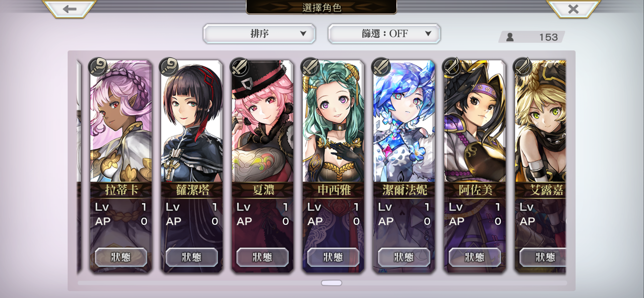The height and width of the screenshot is (298, 644).
Task: Open 狀態 for 申西雅
Action: 333,257
